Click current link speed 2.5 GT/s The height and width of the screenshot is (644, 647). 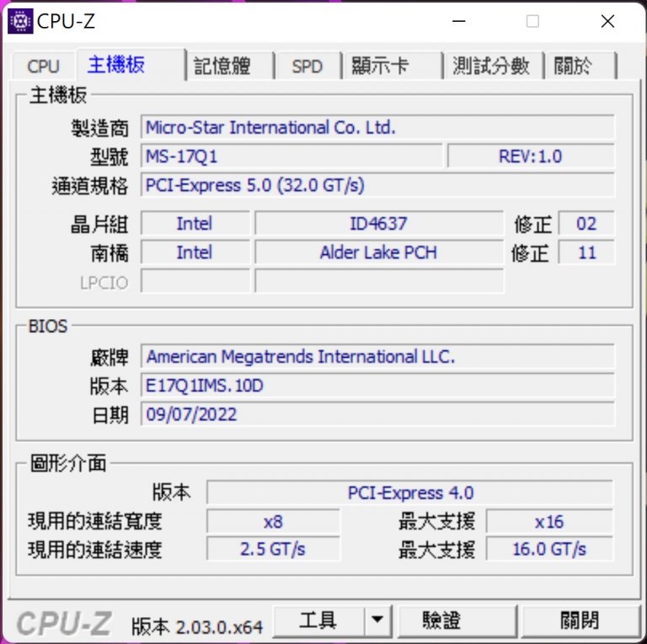coord(273,549)
